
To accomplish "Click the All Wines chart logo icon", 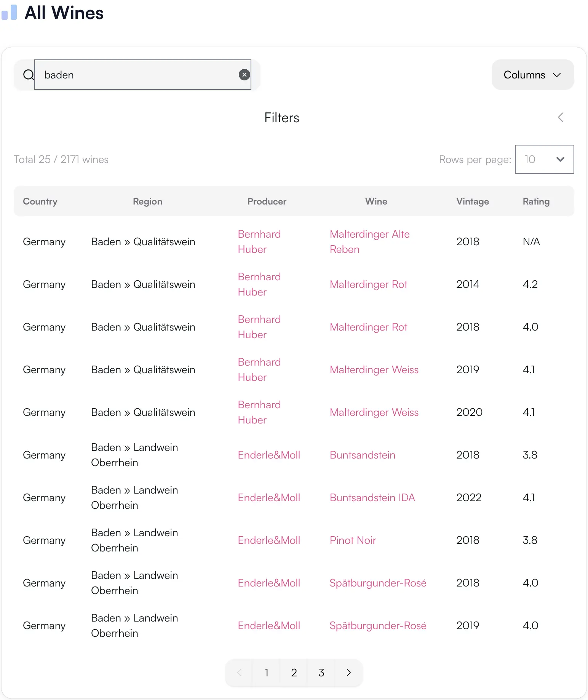I will [x=10, y=13].
